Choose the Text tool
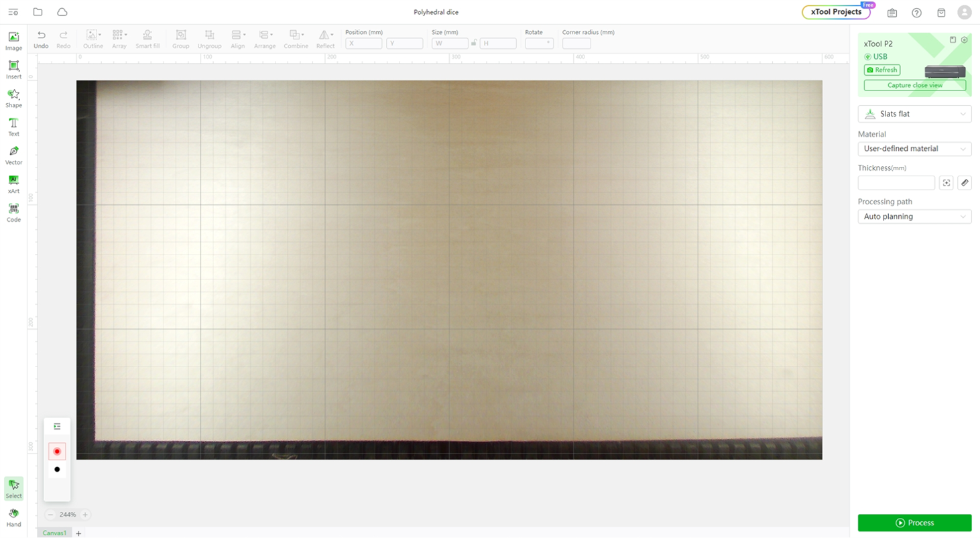This screenshot has height=538, width=980. [13, 127]
